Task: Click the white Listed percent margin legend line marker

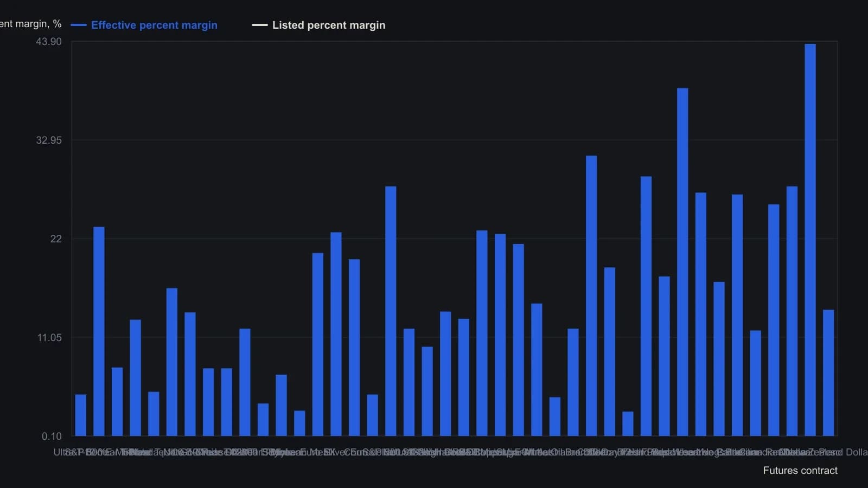Action: coord(260,25)
